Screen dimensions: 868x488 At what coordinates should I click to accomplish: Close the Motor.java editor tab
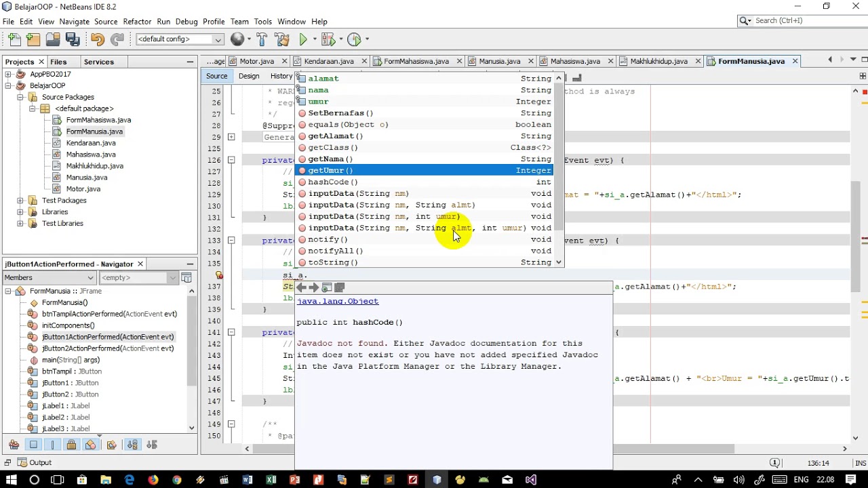[285, 62]
